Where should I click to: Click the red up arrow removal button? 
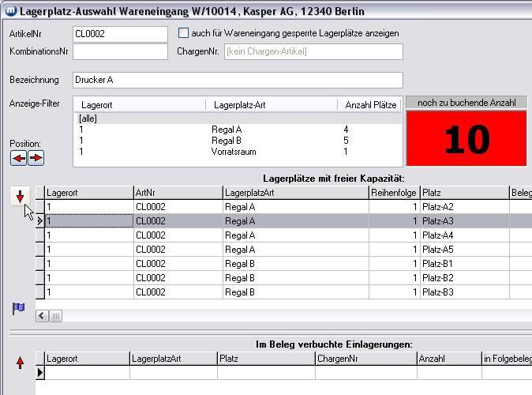pyautogui.click(x=21, y=363)
